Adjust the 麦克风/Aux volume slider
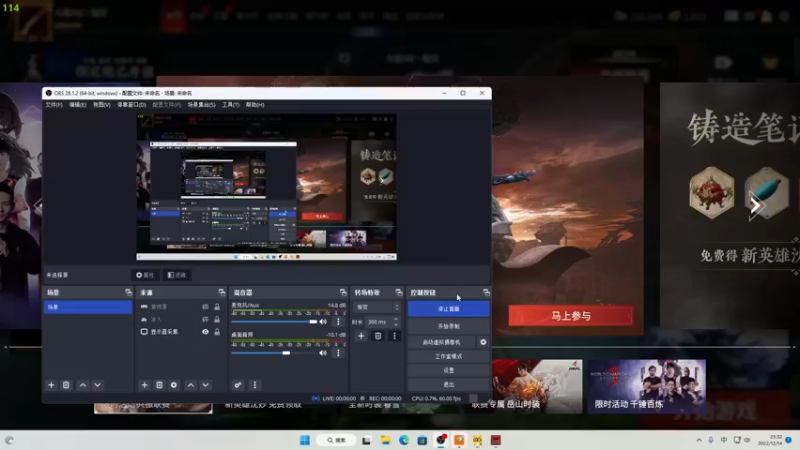This screenshot has height=450, width=800. (x=274, y=322)
